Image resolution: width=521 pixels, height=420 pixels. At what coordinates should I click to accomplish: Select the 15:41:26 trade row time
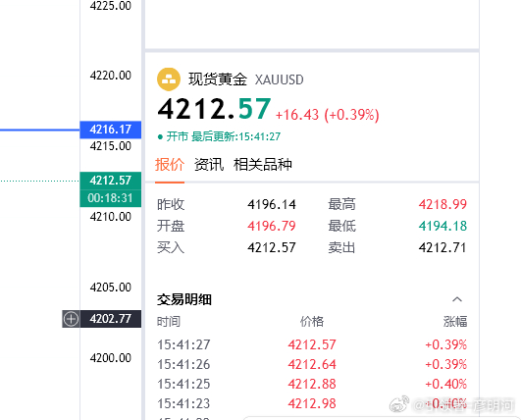(183, 364)
